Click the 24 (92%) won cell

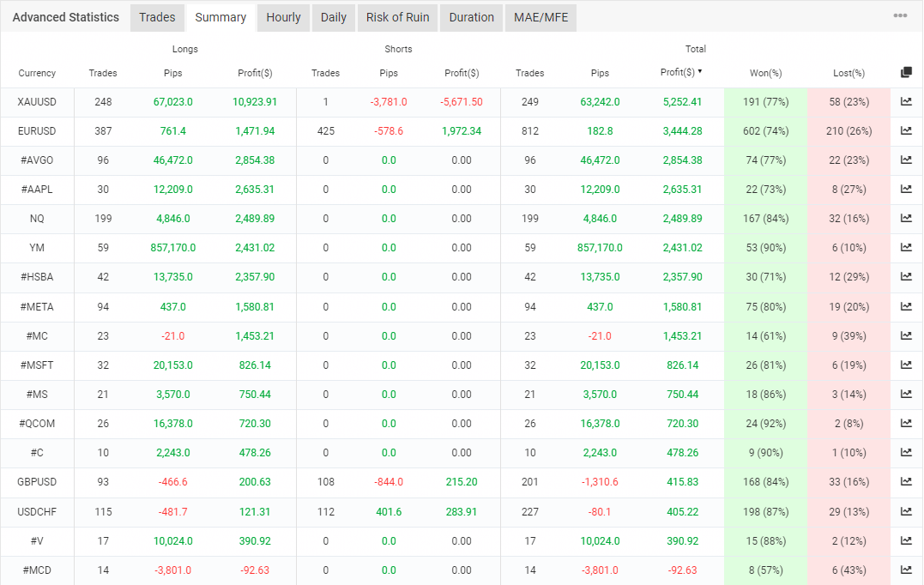click(x=765, y=424)
